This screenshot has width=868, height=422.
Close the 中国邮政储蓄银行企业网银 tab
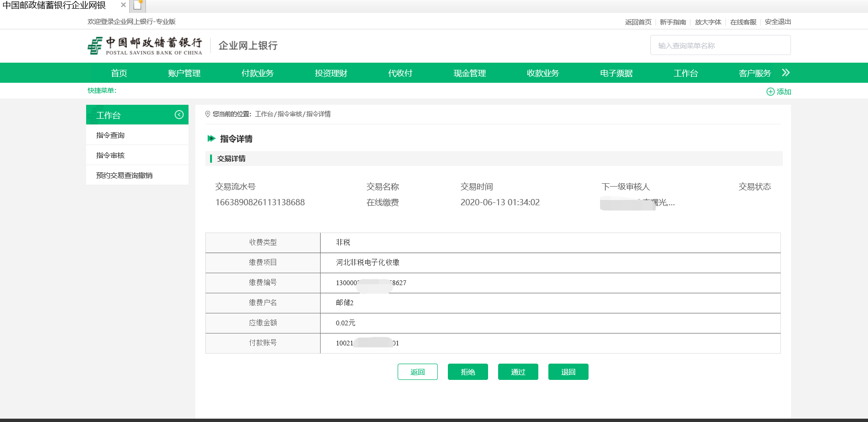123,5
